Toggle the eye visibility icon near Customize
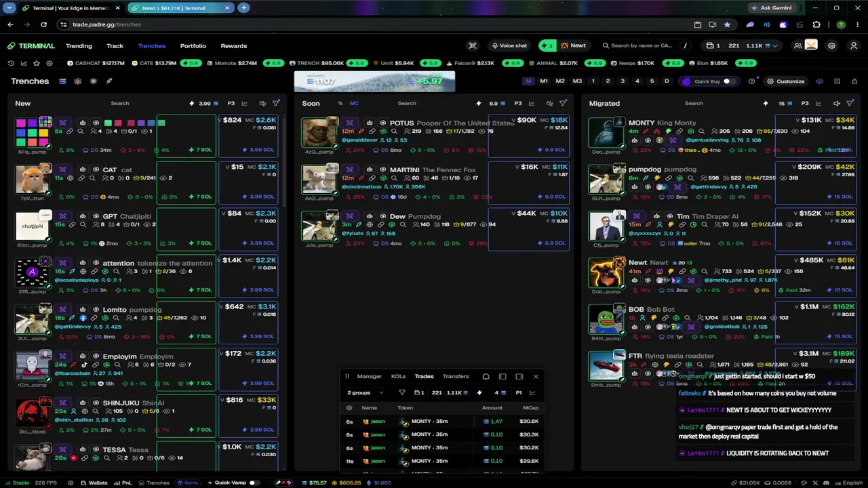This screenshot has height=488, width=868. pos(819,81)
